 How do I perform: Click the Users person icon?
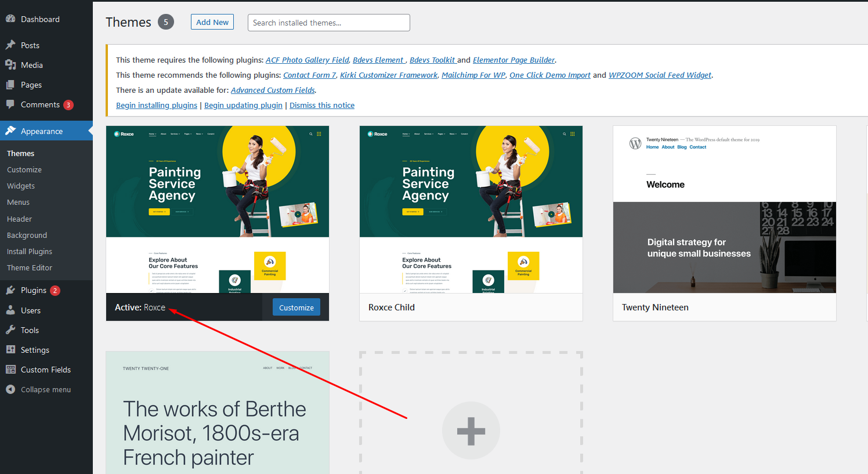(x=10, y=310)
